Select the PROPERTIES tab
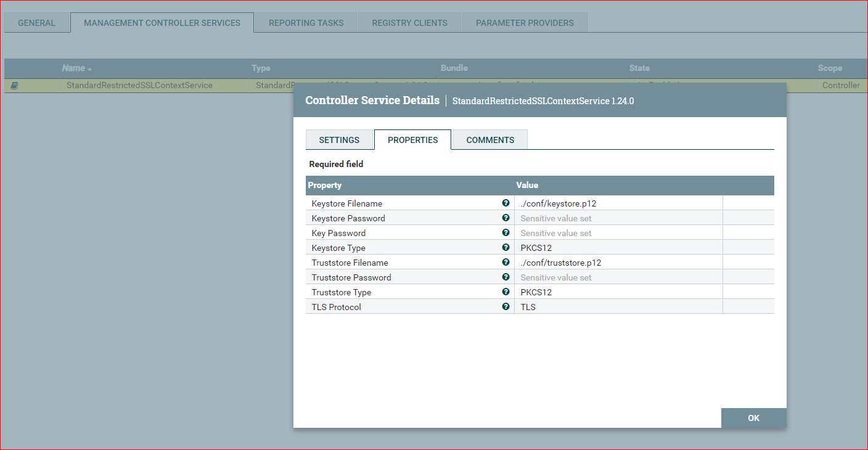This screenshot has height=450, width=868. click(412, 139)
